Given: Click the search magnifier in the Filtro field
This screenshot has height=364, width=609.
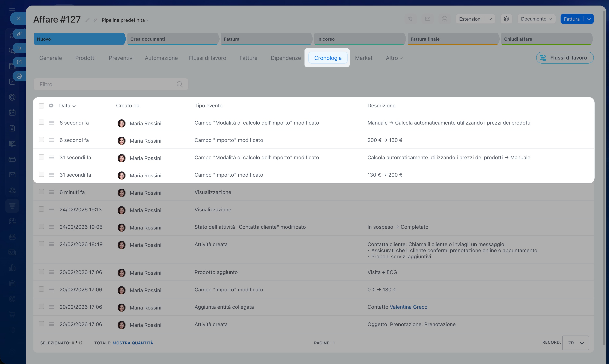Looking at the screenshot, I should coord(180,84).
